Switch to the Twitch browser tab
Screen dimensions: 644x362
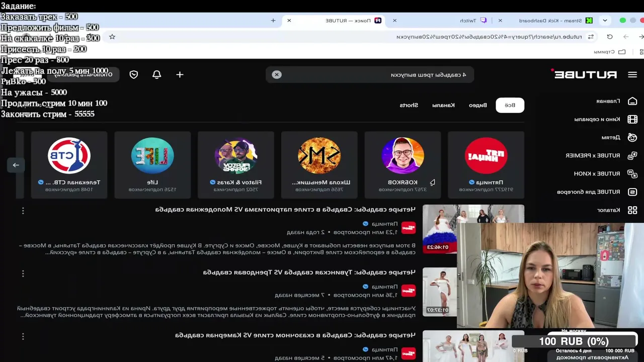click(440, 21)
